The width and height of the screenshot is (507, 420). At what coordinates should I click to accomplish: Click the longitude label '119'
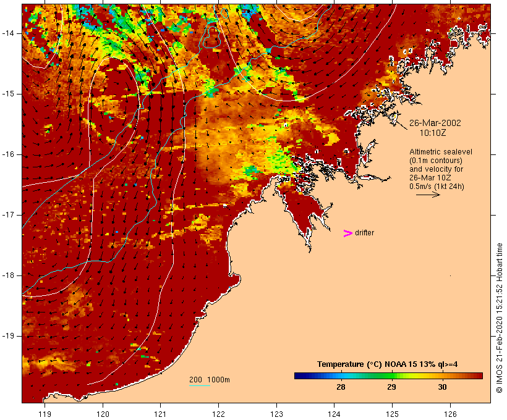point(45,414)
